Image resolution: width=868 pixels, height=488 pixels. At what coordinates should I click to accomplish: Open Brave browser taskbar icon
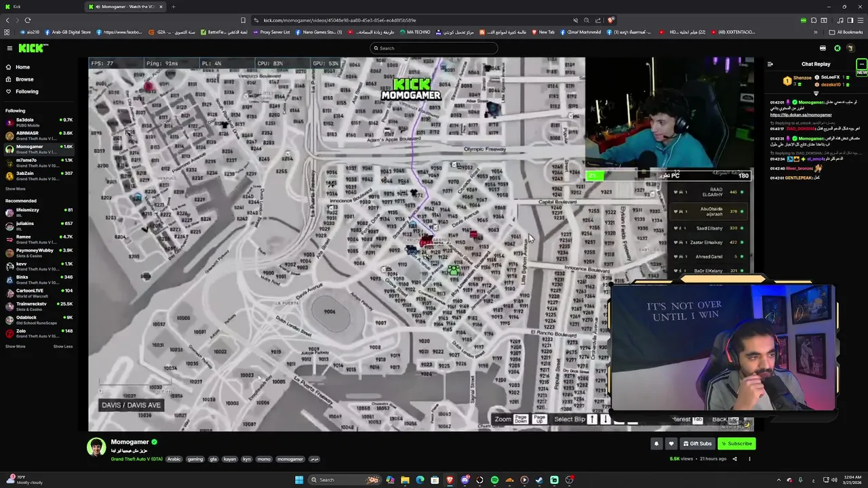(450, 480)
